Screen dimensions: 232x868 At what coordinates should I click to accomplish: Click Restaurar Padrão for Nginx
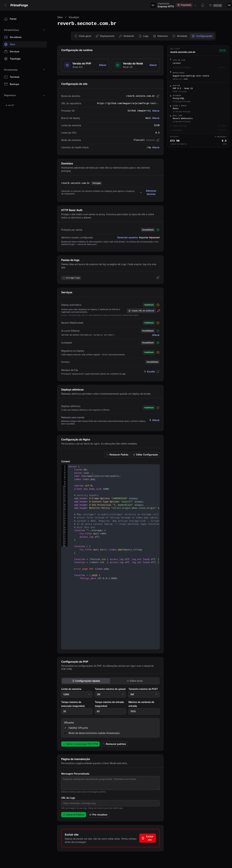117,455
